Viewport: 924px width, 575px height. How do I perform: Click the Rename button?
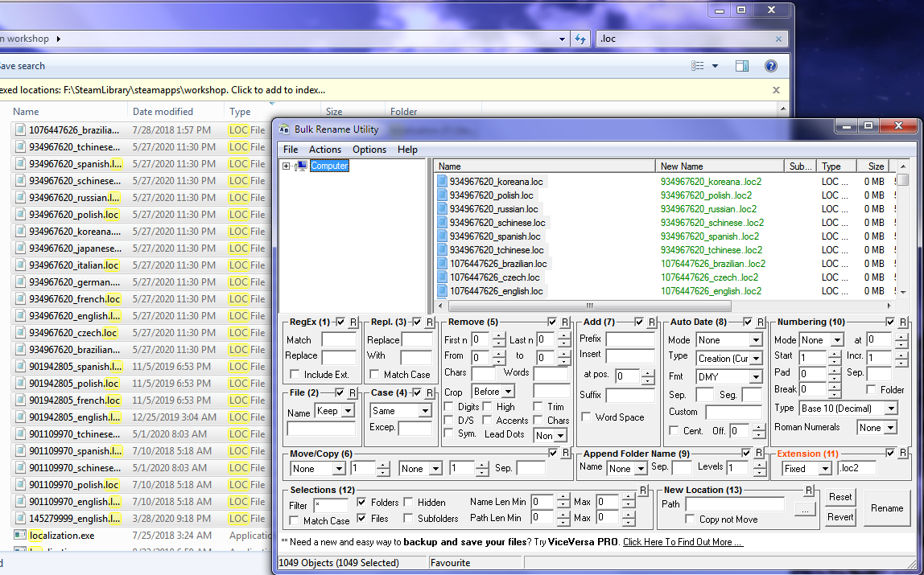[x=887, y=508]
